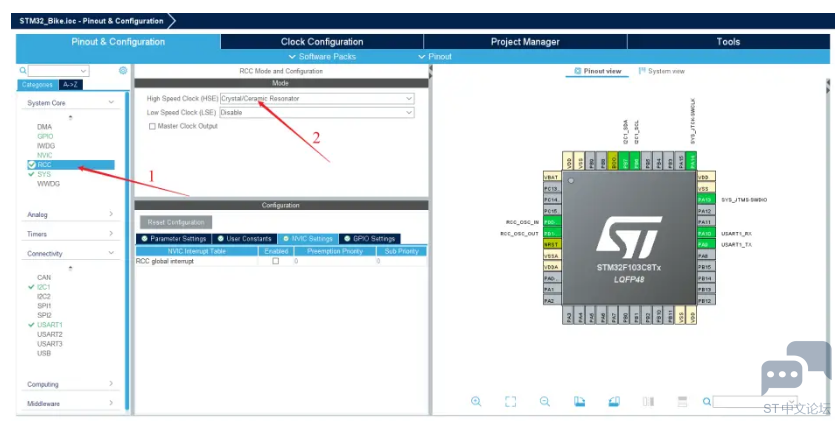Select the PB12 pin on the chip
The height and width of the screenshot is (424, 840).
(x=706, y=301)
